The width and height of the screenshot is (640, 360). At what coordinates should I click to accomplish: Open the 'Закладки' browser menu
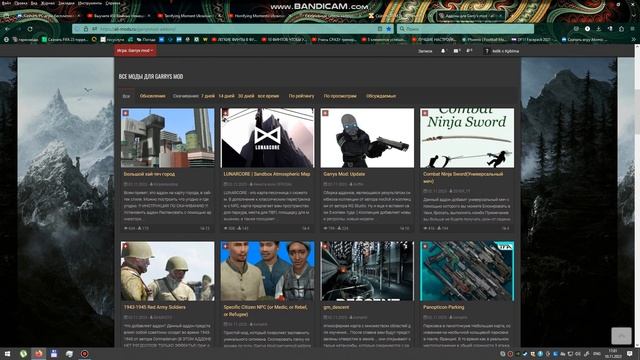(x=66, y=3)
